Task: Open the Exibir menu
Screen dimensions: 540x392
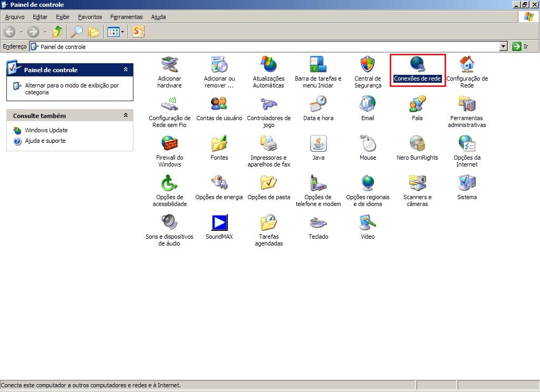Action: click(63, 17)
